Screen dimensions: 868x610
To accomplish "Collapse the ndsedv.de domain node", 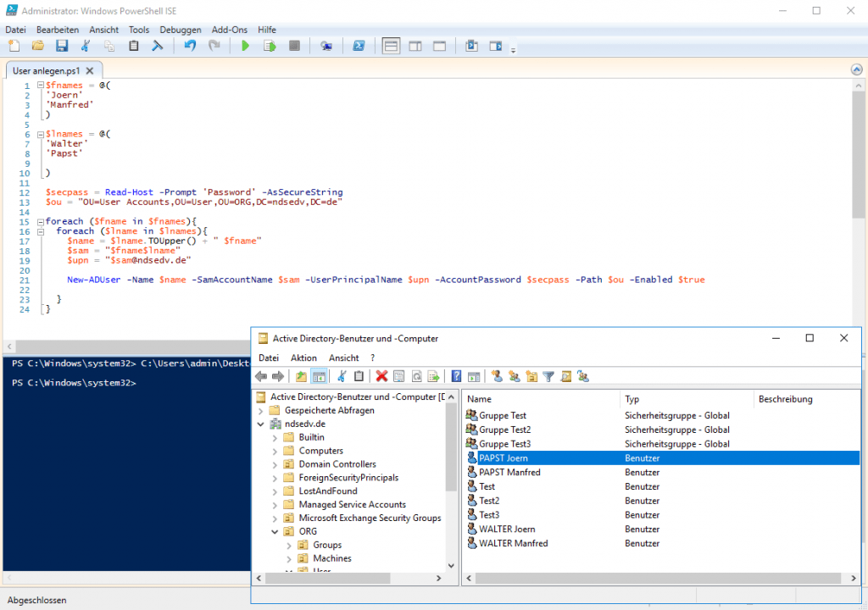I will click(x=260, y=423).
